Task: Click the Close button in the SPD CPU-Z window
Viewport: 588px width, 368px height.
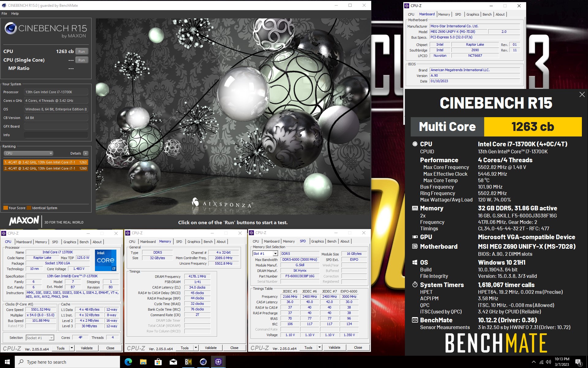Action: point(358,347)
